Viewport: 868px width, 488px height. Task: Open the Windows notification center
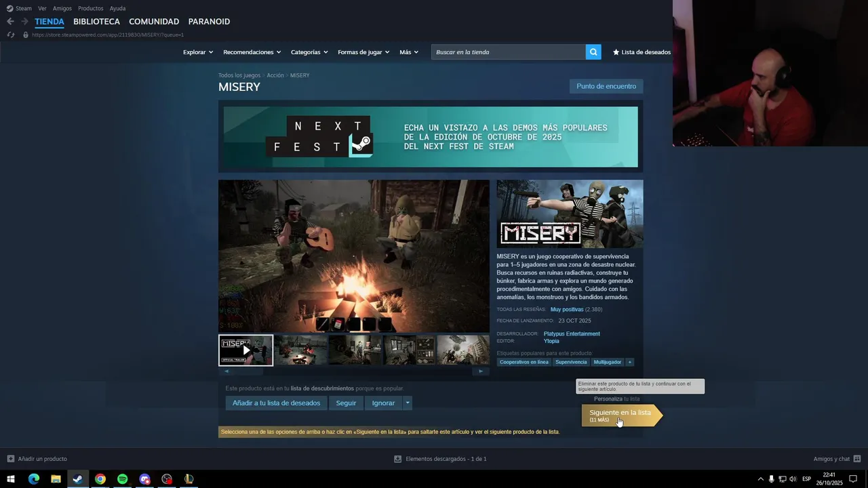(853, 479)
